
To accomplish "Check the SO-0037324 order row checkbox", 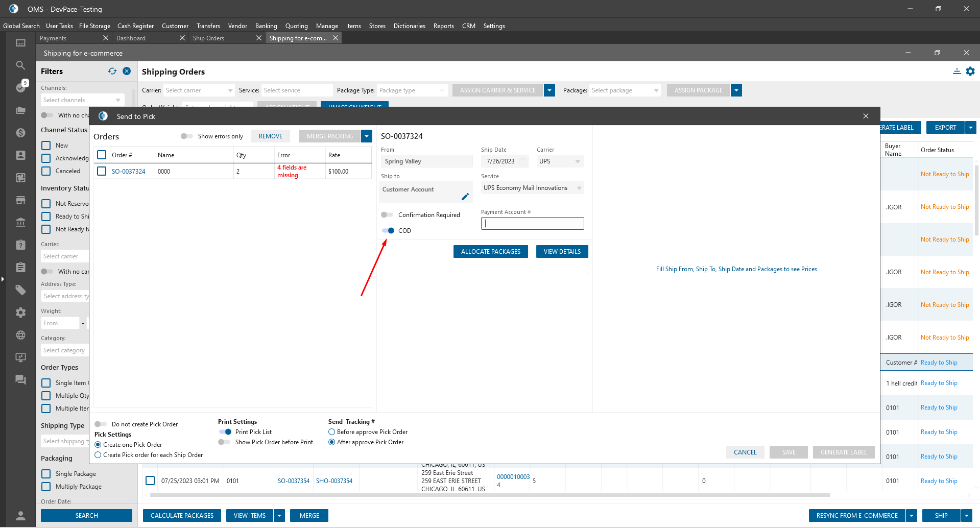I will coord(102,171).
